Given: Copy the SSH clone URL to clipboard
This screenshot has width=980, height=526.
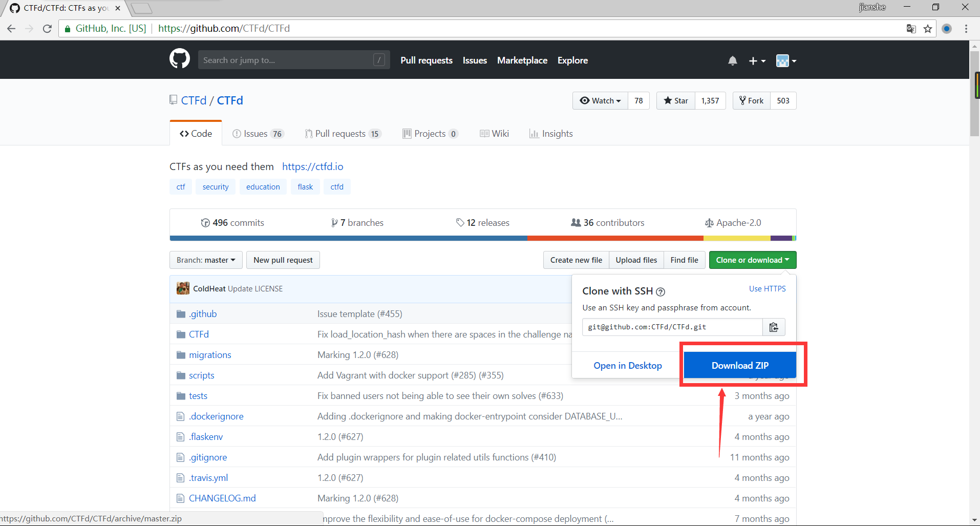Looking at the screenshot, I should [774, 327].
